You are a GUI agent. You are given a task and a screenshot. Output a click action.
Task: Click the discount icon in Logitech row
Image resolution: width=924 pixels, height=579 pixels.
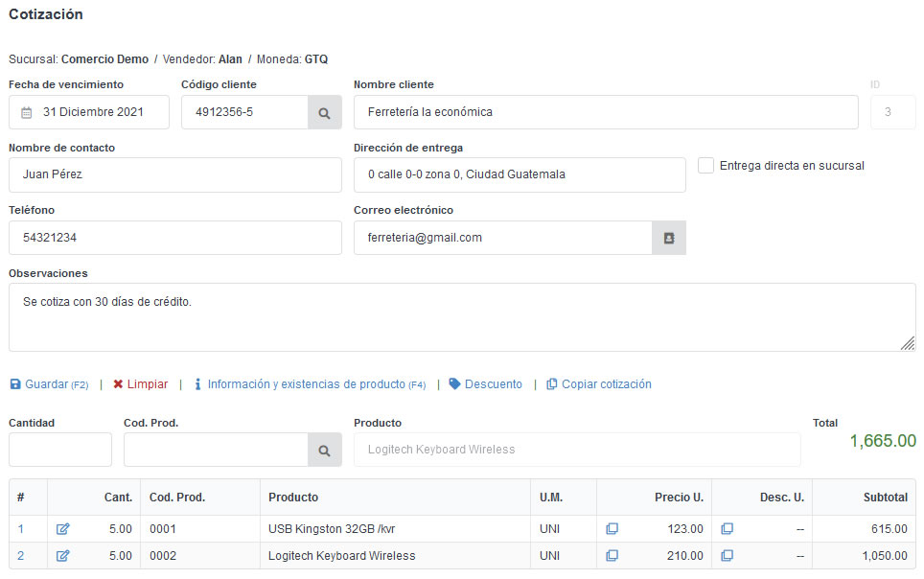coord(727,556)
